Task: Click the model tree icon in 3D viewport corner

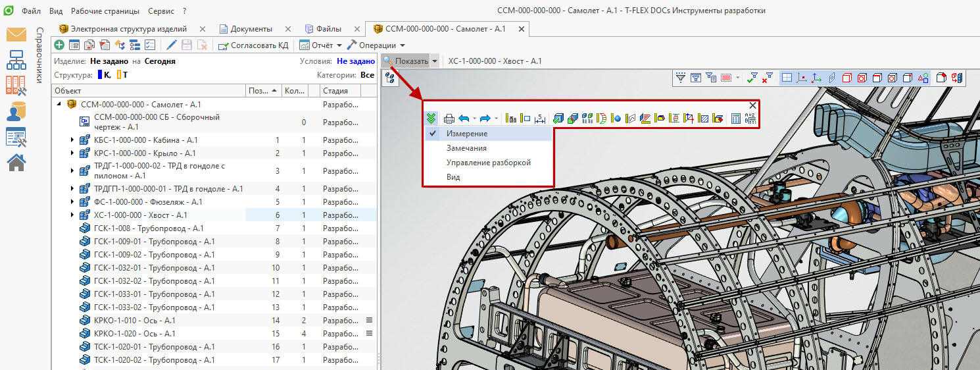Action: coord(389,78)
